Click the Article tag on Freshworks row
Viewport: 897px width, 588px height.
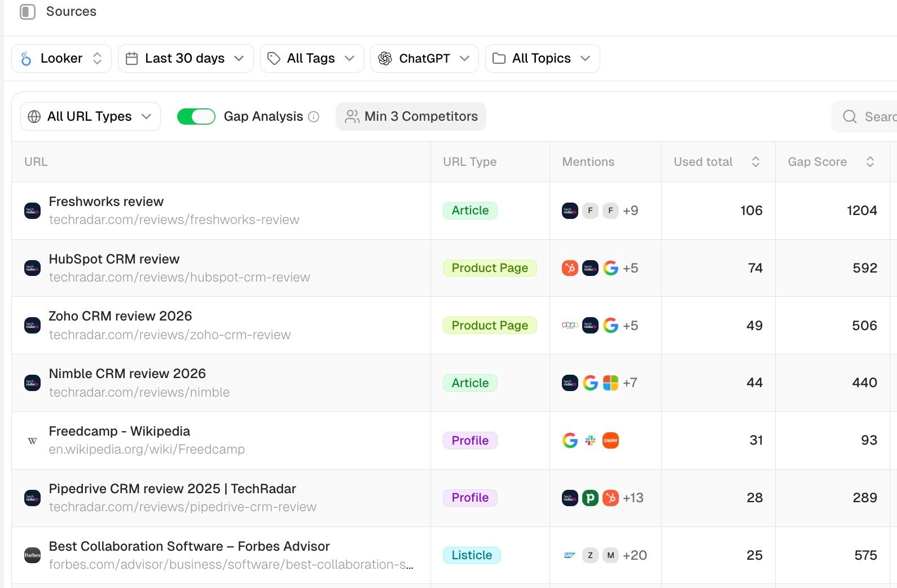point(470,210)
